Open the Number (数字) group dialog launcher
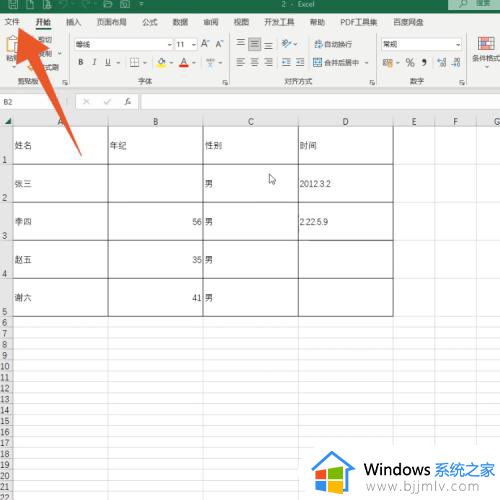500x500 pixels. pyautogui.click(x=462, y=82)
